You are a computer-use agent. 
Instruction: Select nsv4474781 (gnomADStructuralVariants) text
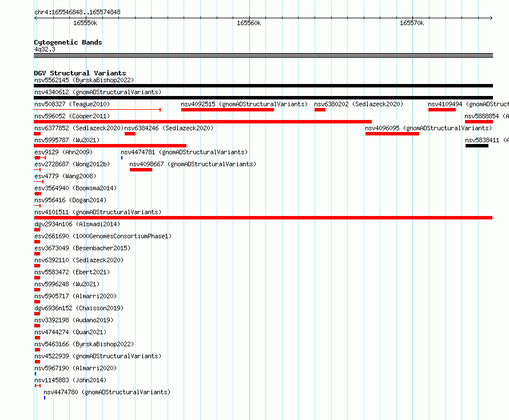pos(184,152)
